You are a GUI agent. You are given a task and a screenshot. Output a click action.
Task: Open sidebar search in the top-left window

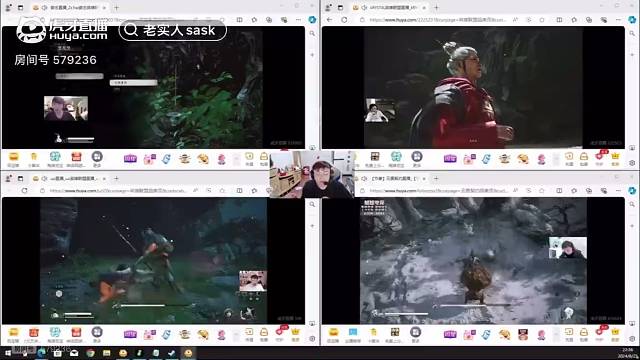tap(312, 33)
